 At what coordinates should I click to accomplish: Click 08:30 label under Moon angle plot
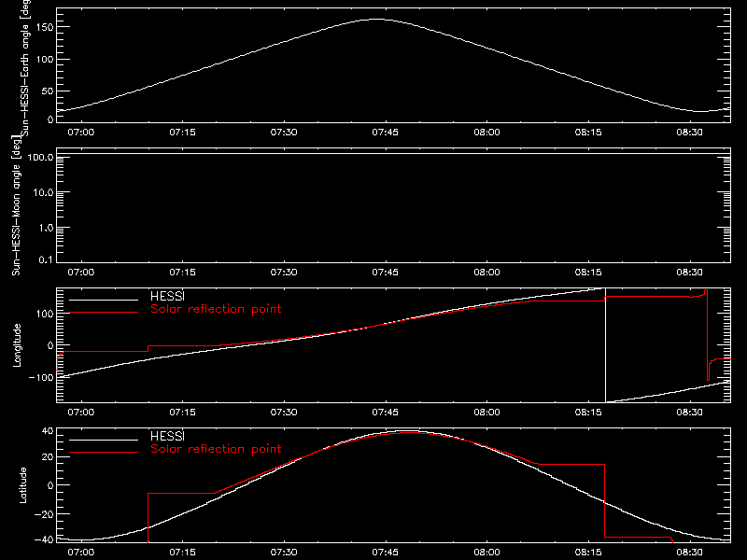(x=690, y=272)
